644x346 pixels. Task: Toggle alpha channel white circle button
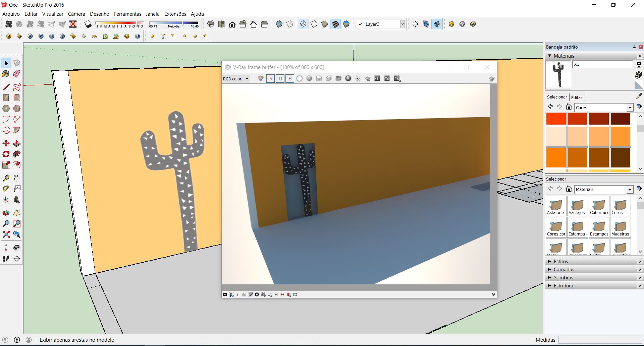click(x=300, y=78)
